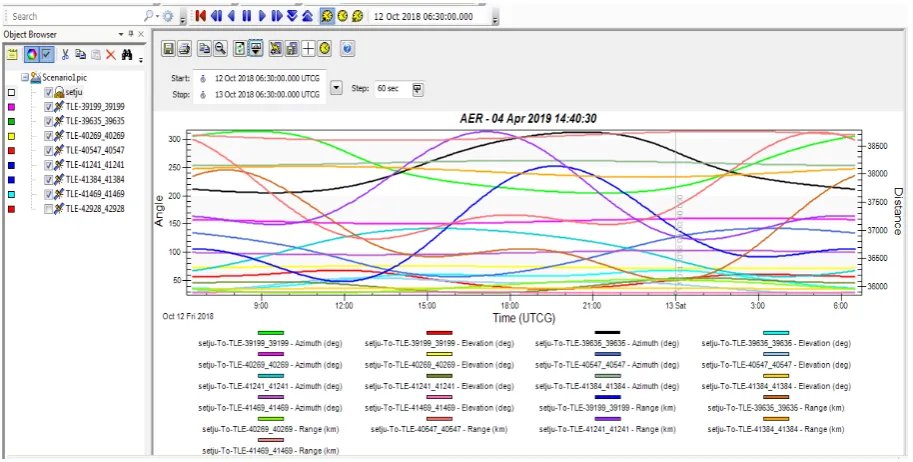Click the Search input field
Image resolution: width=913 pixels, height=462 pixels.
click(76, 16)
